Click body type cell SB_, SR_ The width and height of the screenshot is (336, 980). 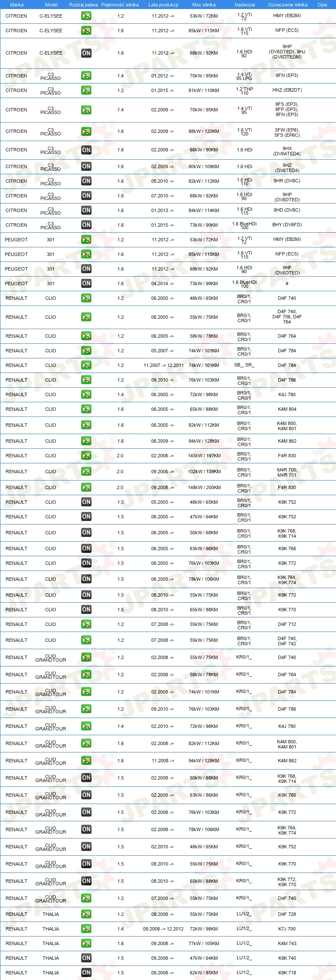coord(244,365)
